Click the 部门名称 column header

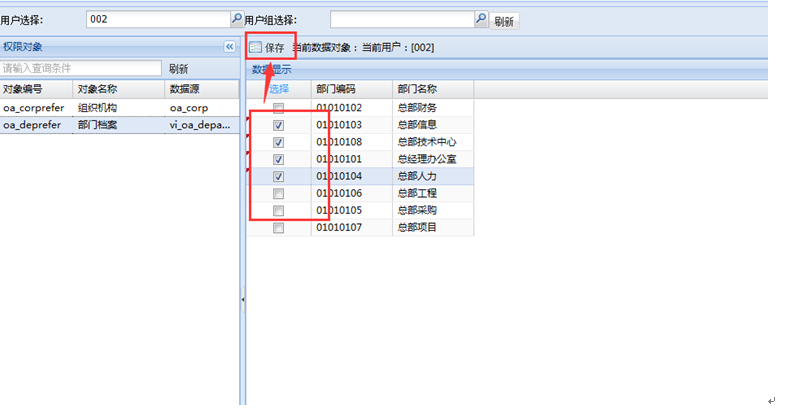433,89
